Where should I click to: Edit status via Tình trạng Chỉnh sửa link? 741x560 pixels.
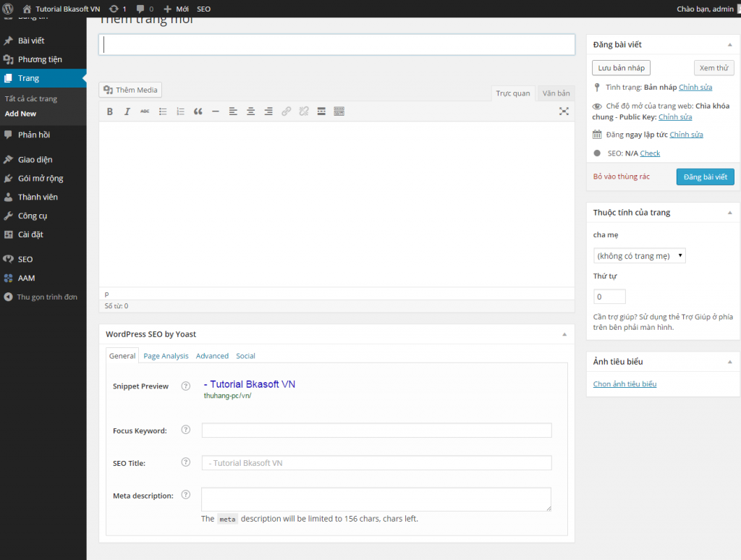pos(695,88)
